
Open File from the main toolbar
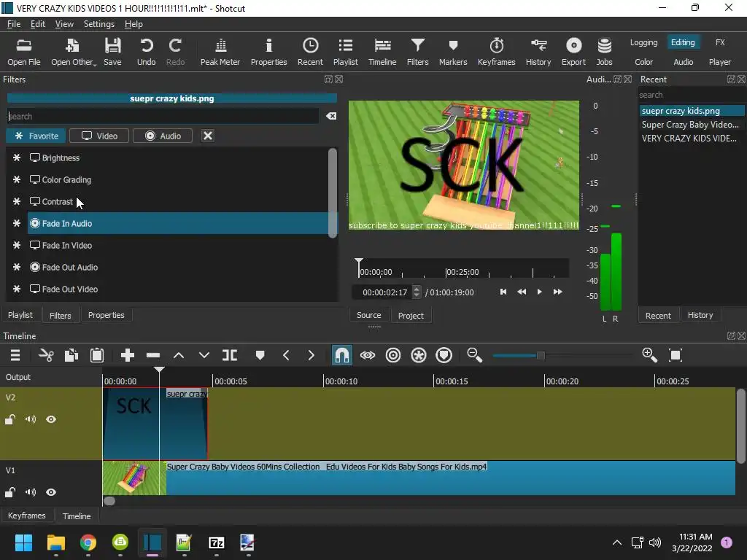(24, 52)
